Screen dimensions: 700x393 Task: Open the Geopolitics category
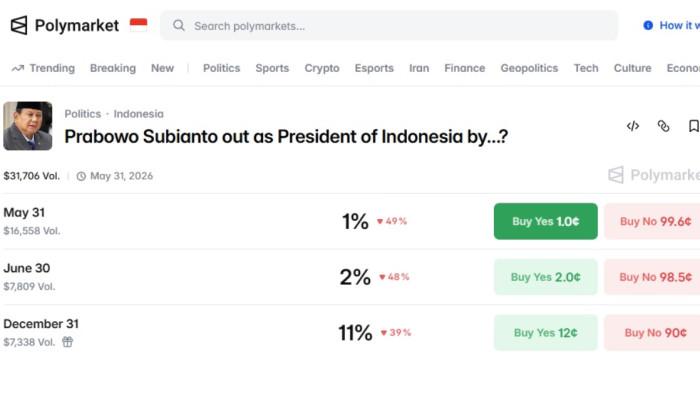point(529,68)
